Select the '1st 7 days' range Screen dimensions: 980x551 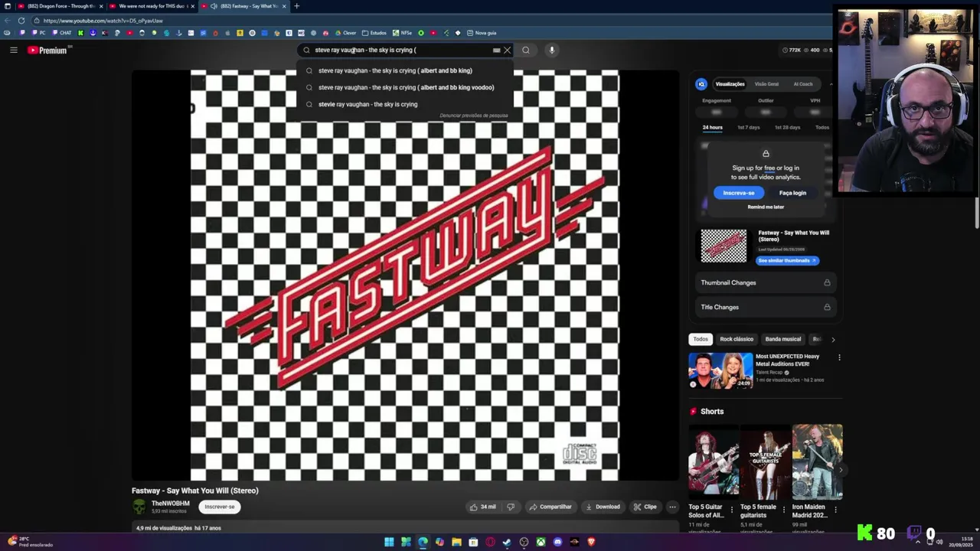pyautogui.click(x=748, y=128)
